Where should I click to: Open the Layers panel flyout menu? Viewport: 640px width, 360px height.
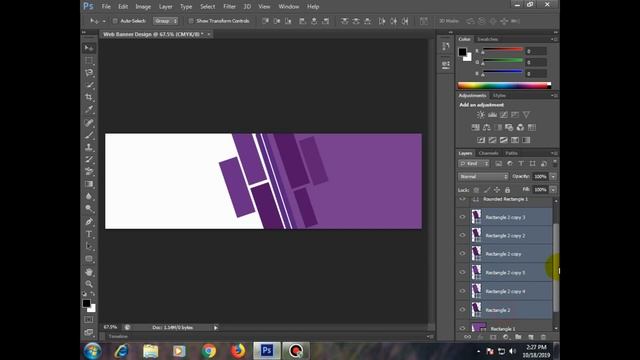point(554,153)
